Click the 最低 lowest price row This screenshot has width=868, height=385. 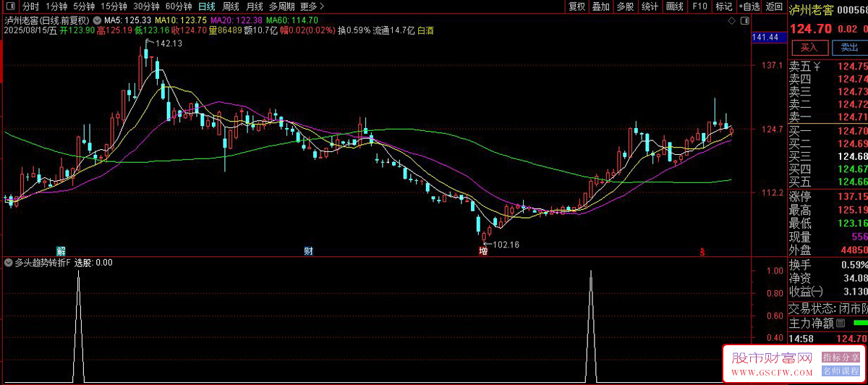click(x=828, y=223)
